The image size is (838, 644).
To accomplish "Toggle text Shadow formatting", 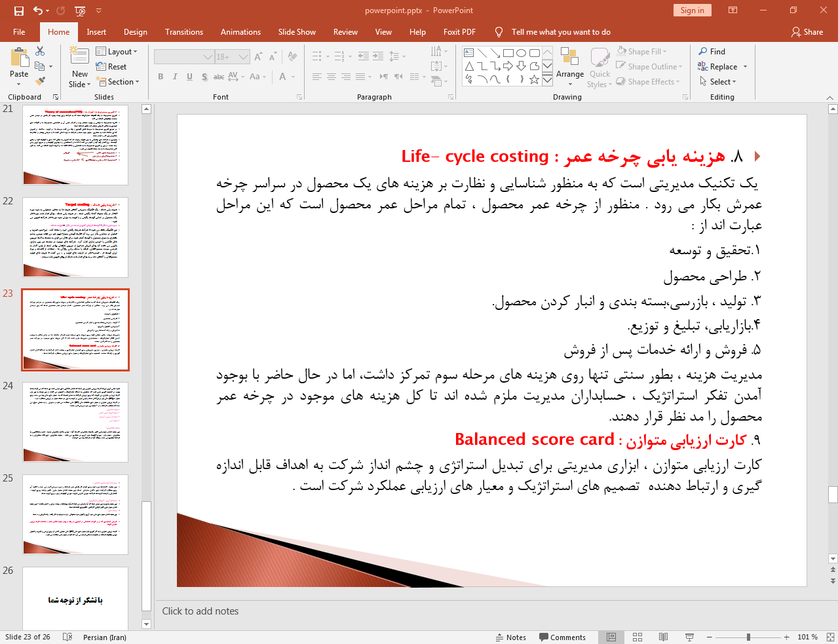I will pos(204,77).
